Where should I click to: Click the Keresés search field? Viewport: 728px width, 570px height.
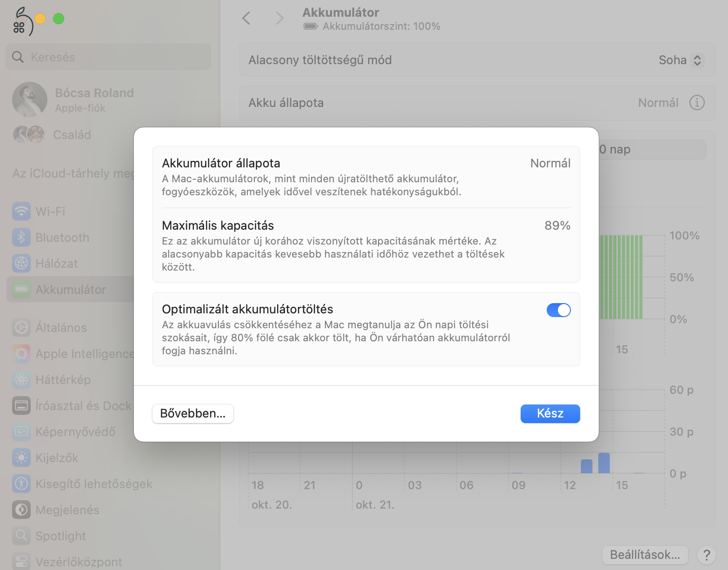(x=108, y=57)
